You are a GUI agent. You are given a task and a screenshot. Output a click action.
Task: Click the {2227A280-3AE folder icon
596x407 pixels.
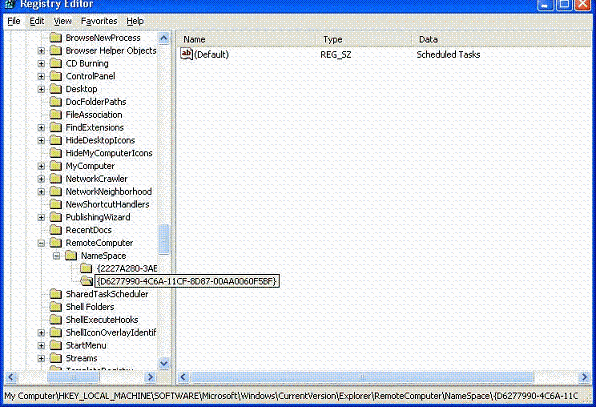[x=86, y=268]
